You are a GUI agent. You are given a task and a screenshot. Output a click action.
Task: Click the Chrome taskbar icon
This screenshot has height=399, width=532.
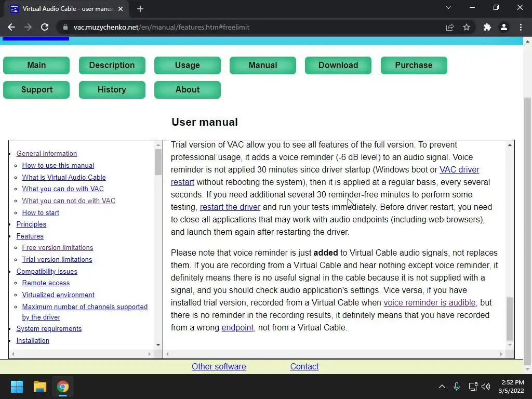coord(63,387)
